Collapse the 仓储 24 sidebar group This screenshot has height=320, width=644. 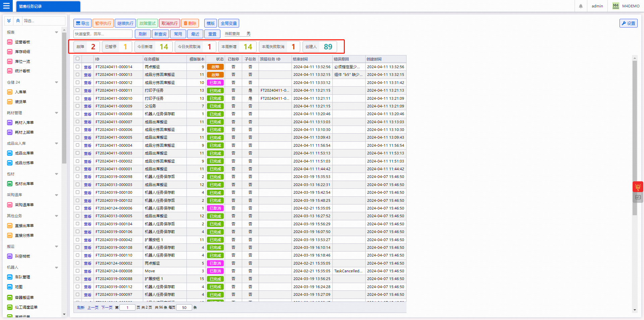[56, 82]
